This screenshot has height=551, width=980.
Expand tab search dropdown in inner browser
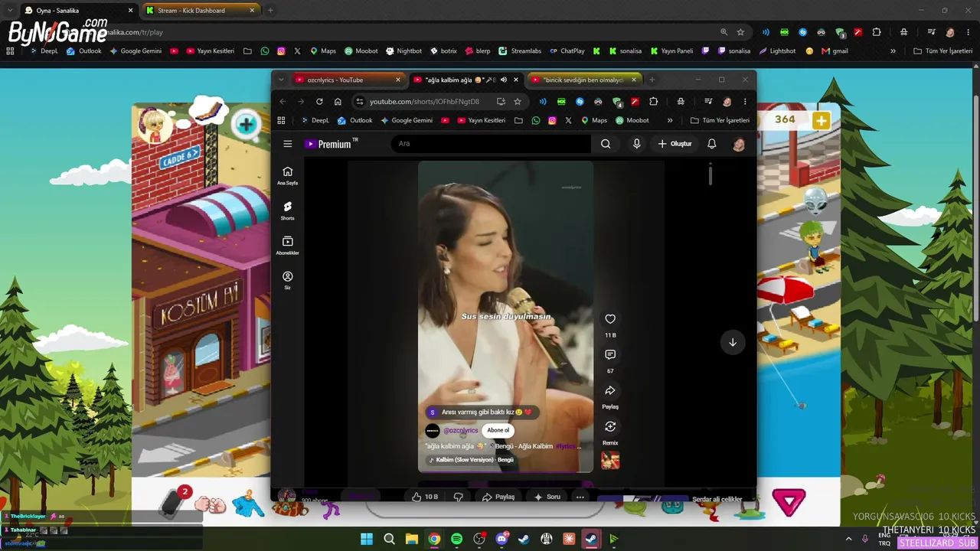281,80
